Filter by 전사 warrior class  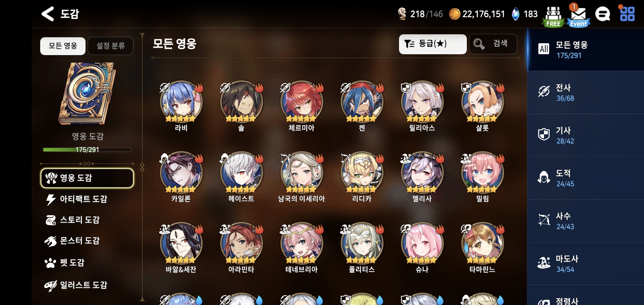pyautogui.click(x=586, y=93)
